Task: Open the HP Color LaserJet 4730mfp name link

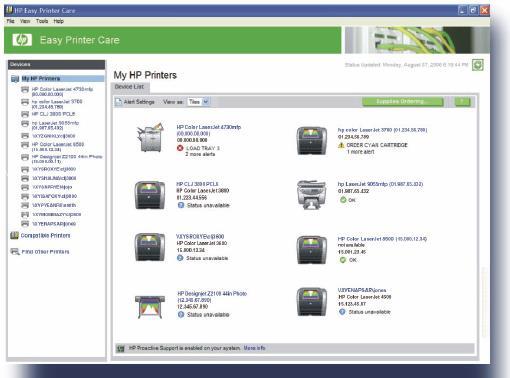Action: tap(209, 127)
